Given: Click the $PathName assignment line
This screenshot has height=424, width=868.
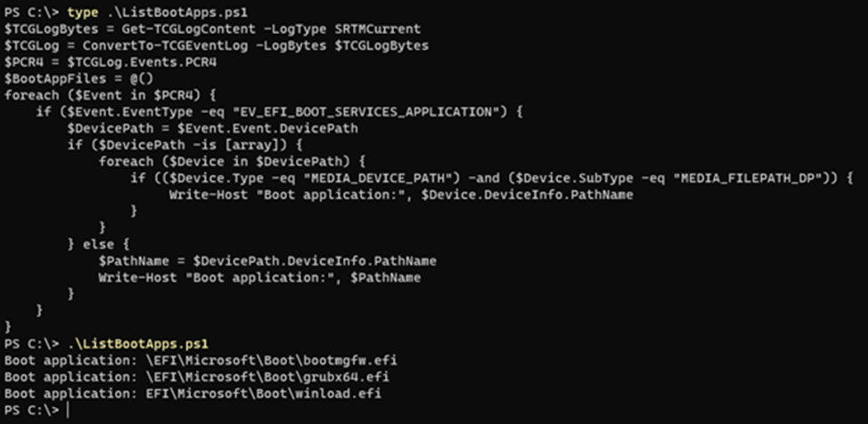Looking at the screenshot, I should pos(267,261).
